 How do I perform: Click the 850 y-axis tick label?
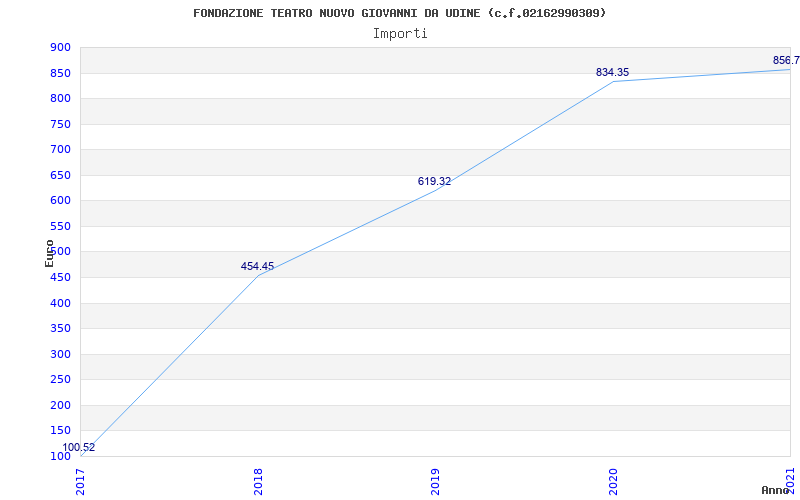tap(60, 73)
